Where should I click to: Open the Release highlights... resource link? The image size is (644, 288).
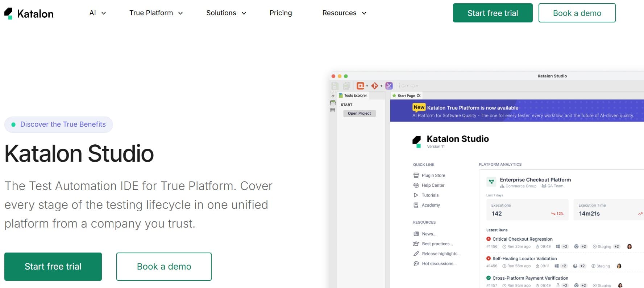(441, 254)
